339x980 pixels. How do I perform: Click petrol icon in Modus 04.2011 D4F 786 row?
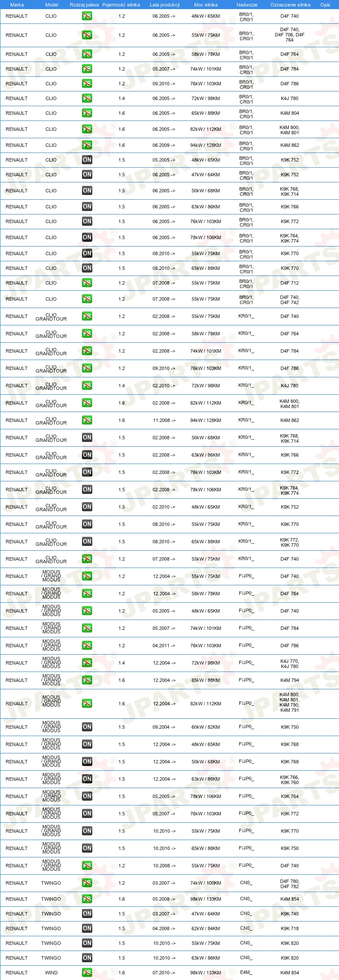(87, 646)
